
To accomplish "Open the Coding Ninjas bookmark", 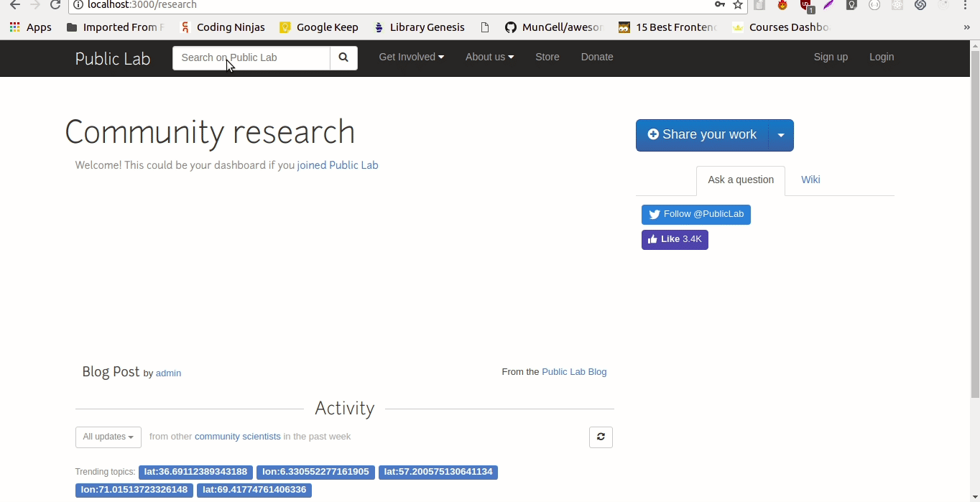I will (222, 27).
